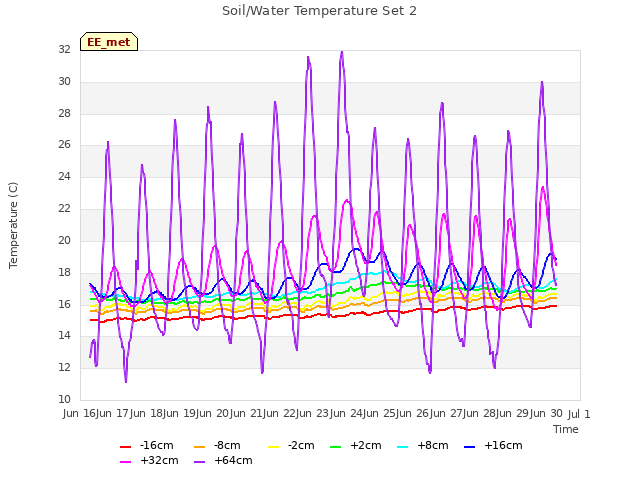This screenshot has height=480, width=640.
Task: Select the +16cm legend label
Action: [x=503, y=445]
